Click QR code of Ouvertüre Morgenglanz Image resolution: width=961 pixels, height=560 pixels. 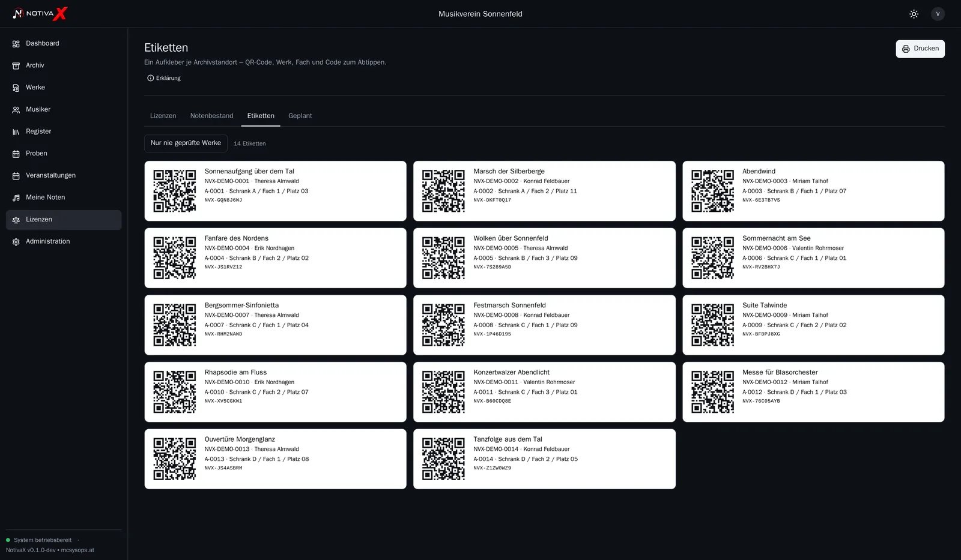(x=174, y=459)
